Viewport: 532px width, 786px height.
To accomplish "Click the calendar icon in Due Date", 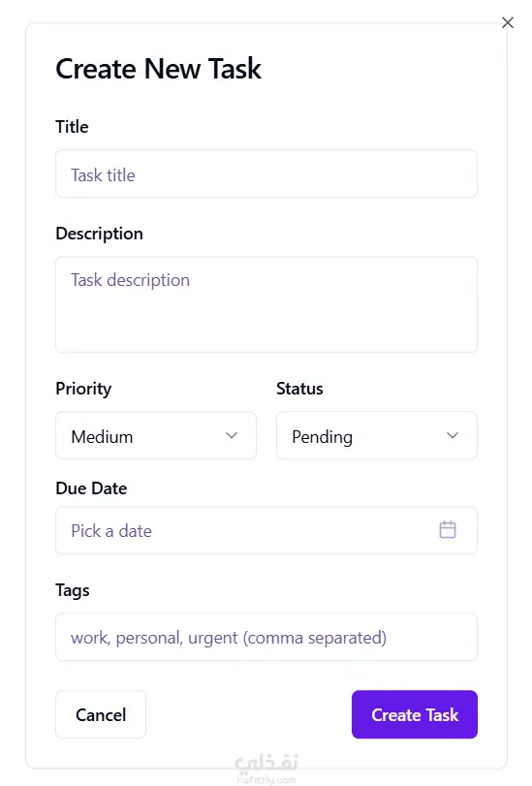I will (x=448, y=530).
